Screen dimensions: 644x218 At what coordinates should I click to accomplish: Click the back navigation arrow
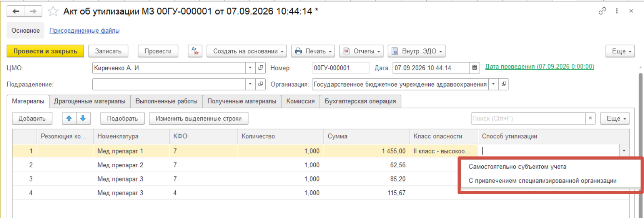(16, 11)
